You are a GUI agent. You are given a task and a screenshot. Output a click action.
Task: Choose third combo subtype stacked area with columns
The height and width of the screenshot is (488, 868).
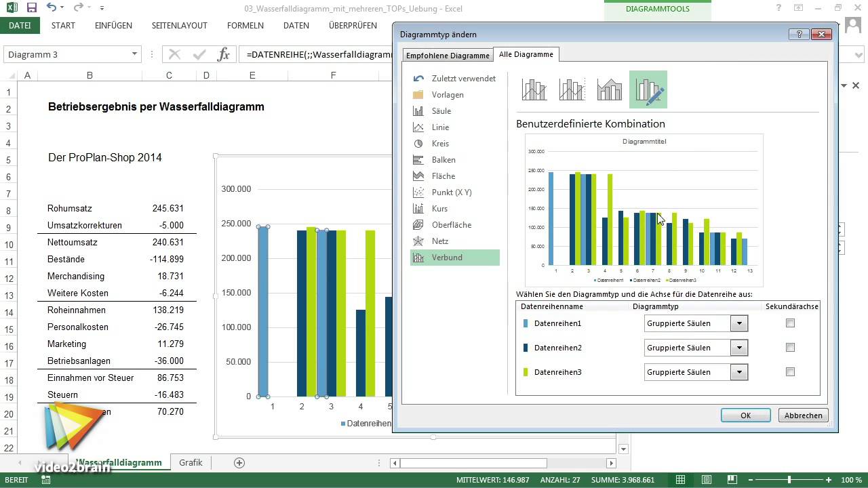610,89
